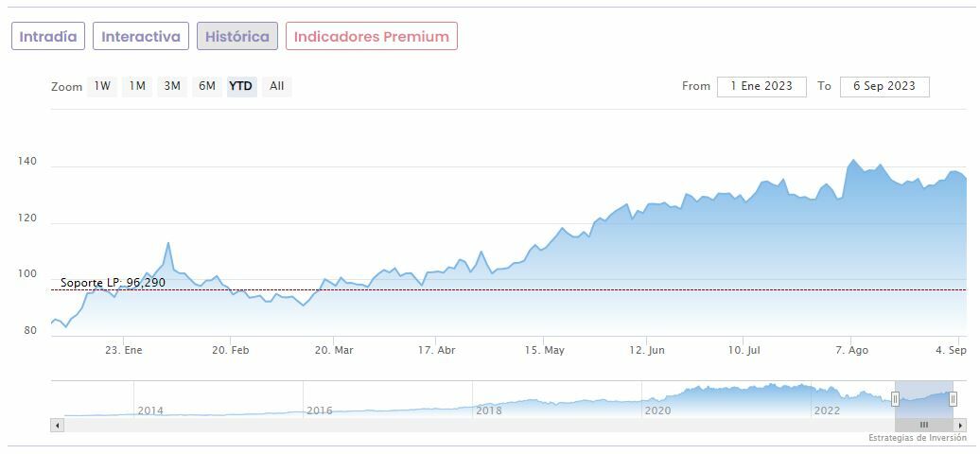Select the 1M zoom range
This screenshot has height=454, width=980.
pyautogui.click(x=137, y=86)
